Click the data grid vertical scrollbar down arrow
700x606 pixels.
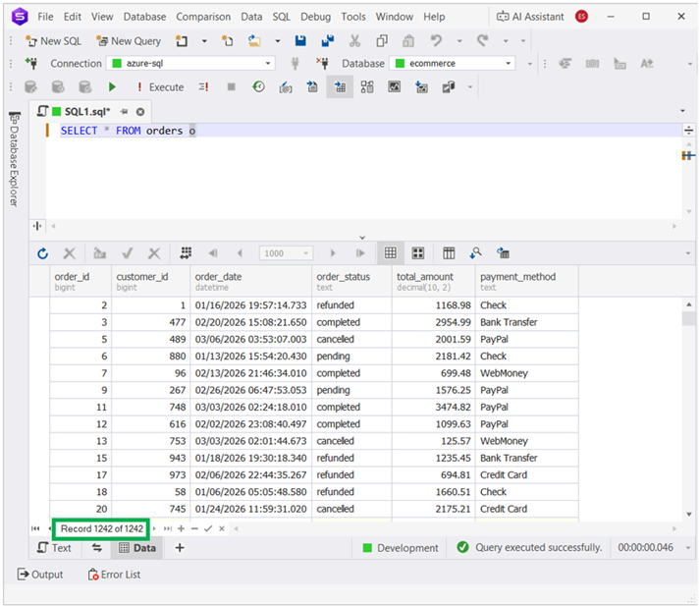pos(689,514)
